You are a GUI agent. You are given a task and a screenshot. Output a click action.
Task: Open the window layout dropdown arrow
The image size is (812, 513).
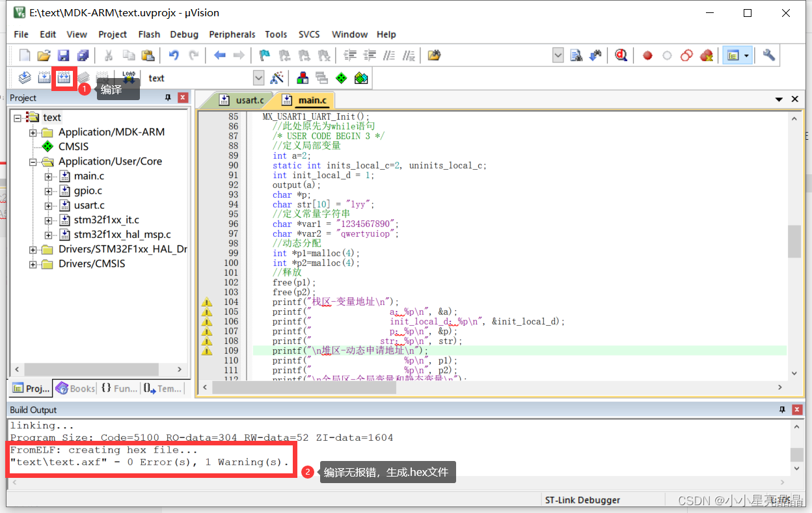(746, 56)
